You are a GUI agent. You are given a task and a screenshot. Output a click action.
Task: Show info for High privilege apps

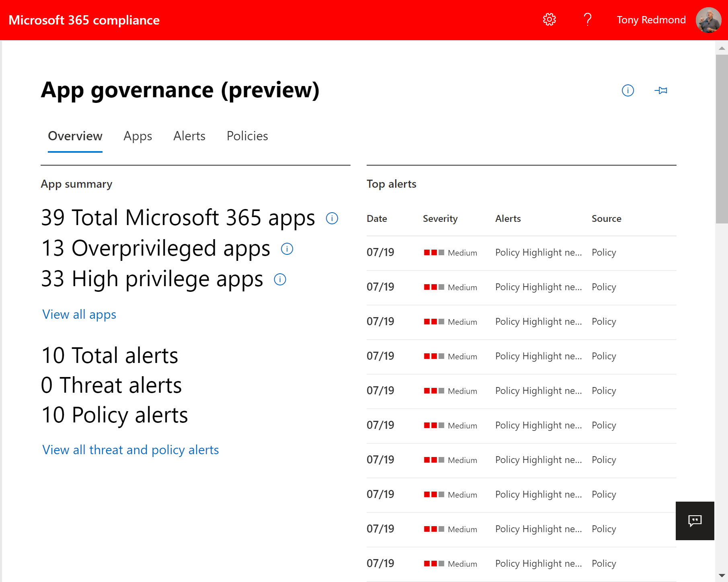tap(280, 279)
